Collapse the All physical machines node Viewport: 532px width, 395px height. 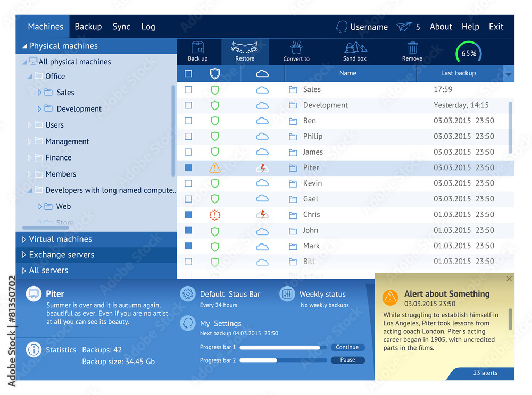click(24, 62)
